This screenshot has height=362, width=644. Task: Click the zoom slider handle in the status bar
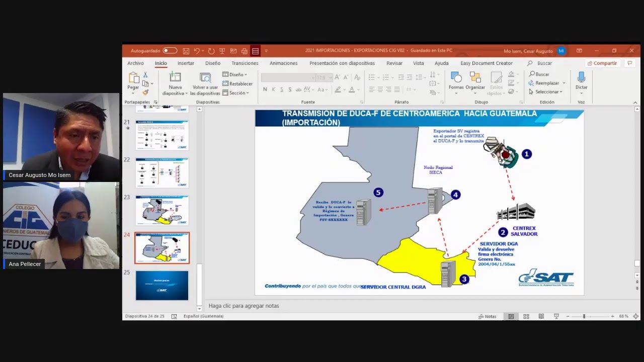584,316
